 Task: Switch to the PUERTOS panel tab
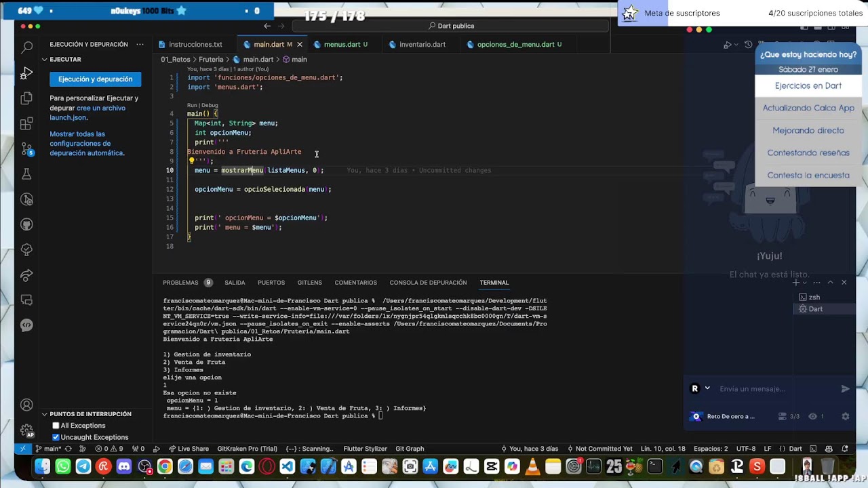click(271, 283)
